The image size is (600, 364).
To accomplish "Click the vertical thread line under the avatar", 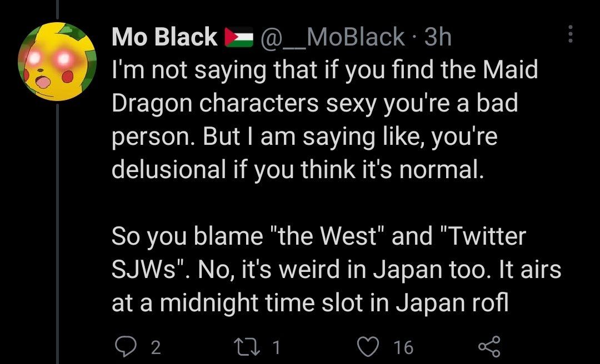I will point(58,222).
